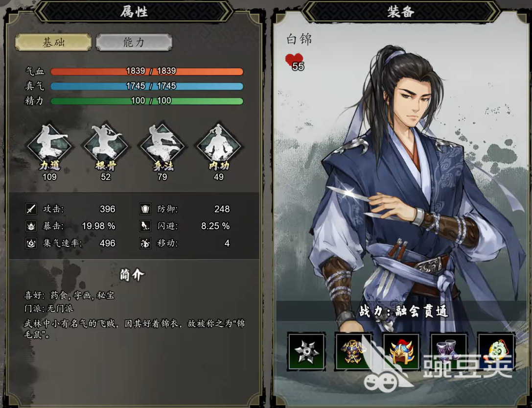Switch to the 基础 tab
The image size is (532, 408).
[53, 43]
